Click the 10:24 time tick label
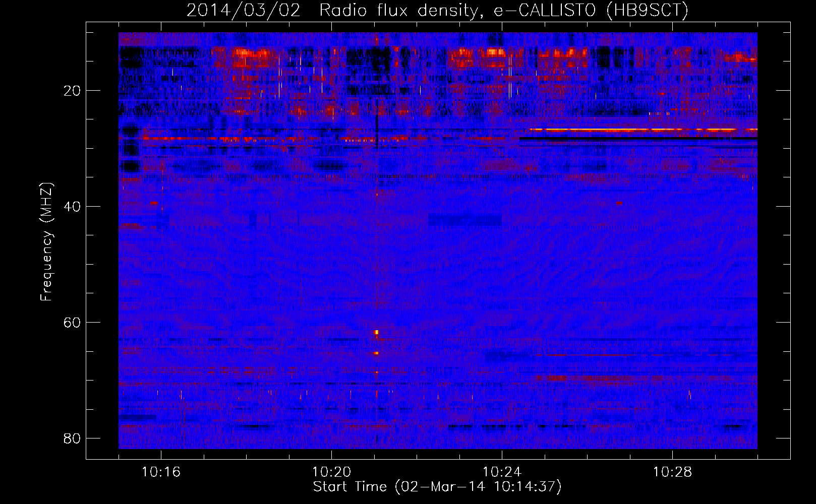This screenshot has width=816, height=504. (x=502, y=472)
